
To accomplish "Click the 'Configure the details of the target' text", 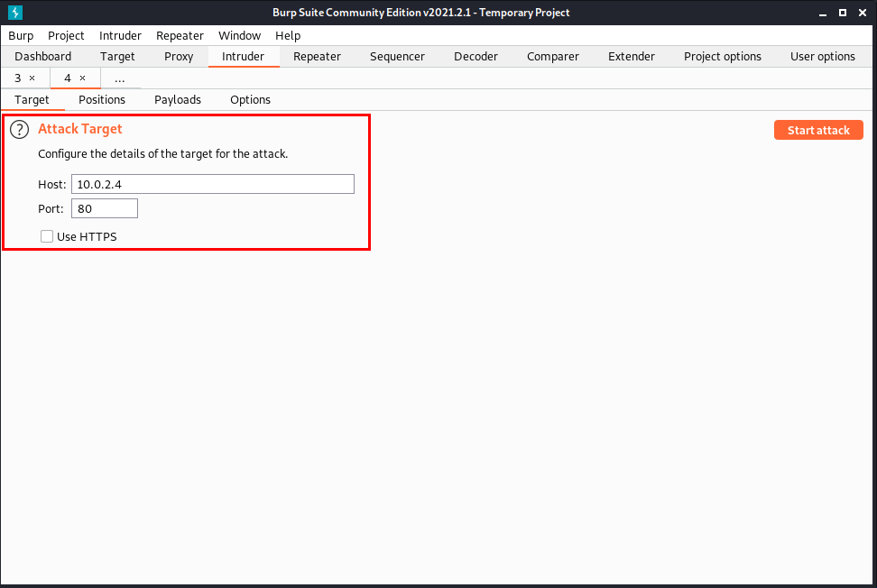I will point(162,153).
